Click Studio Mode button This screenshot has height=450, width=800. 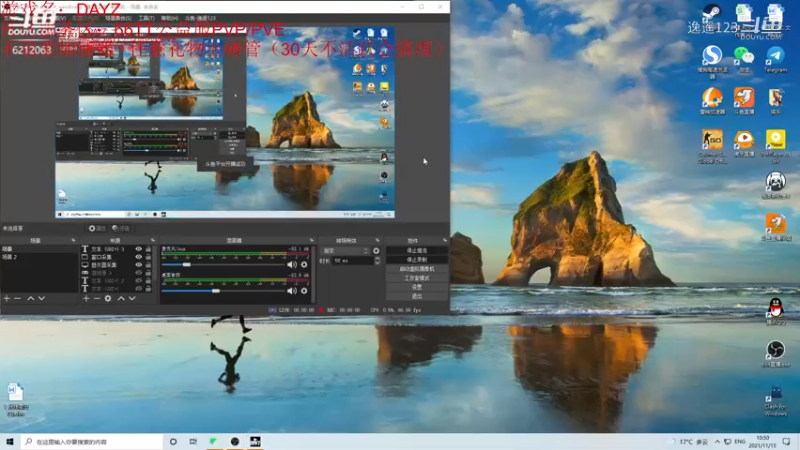417,278
